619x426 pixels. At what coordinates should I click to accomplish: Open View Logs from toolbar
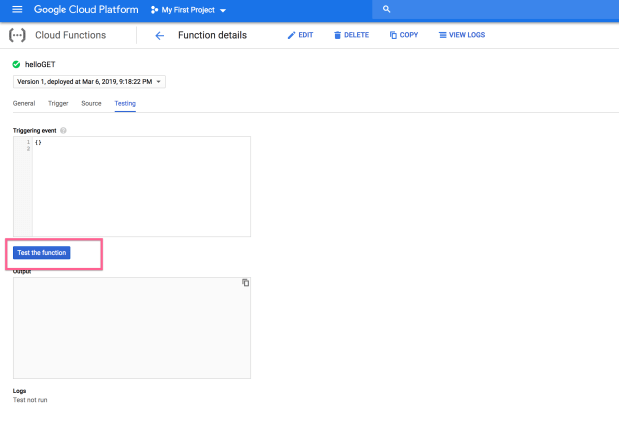point(461,35)
